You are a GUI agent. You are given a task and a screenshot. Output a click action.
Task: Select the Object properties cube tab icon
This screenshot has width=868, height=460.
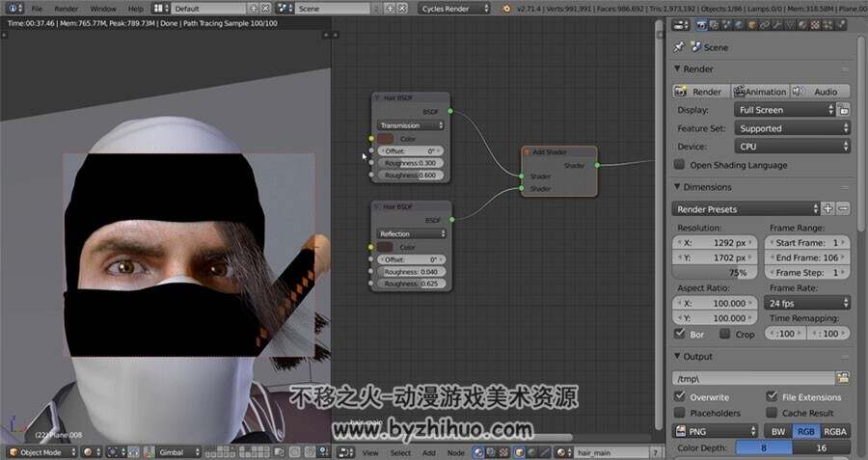(x=751, y=25)
